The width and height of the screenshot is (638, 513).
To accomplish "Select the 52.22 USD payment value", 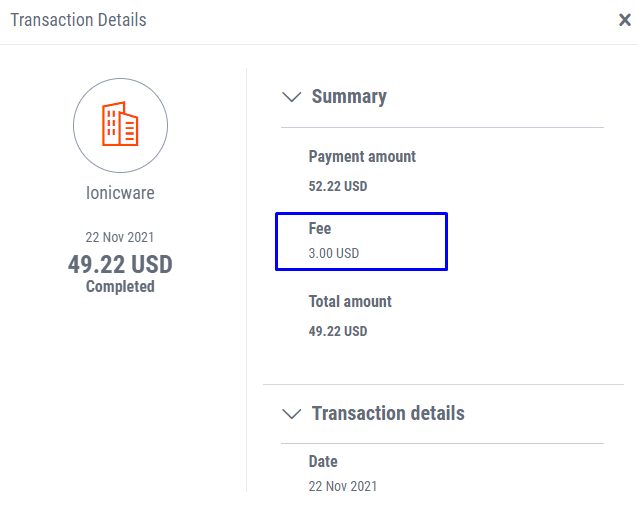I will (338, 186).
